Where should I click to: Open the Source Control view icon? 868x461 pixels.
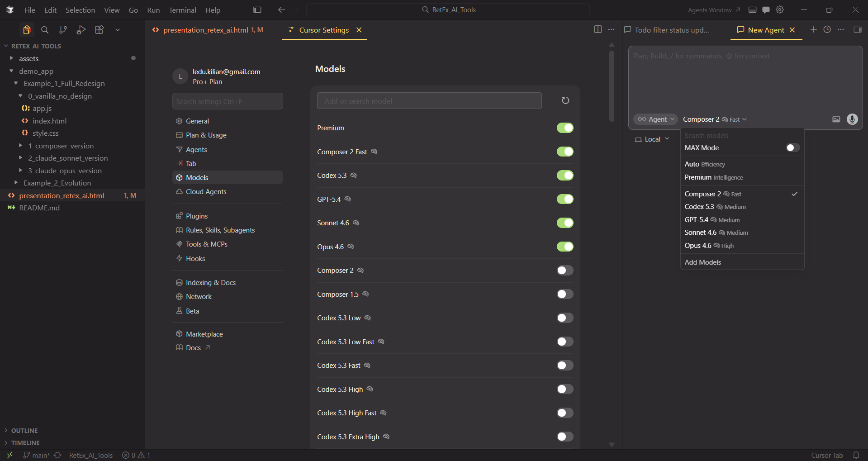click(x=63, y=30)
